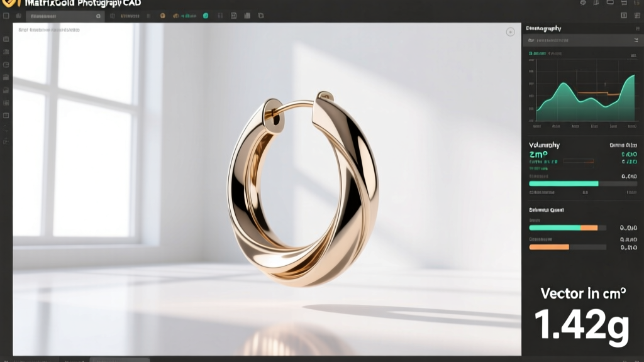The image size is (644, 362).
Task: Click the Dimnography panel title
Action: 543,28
